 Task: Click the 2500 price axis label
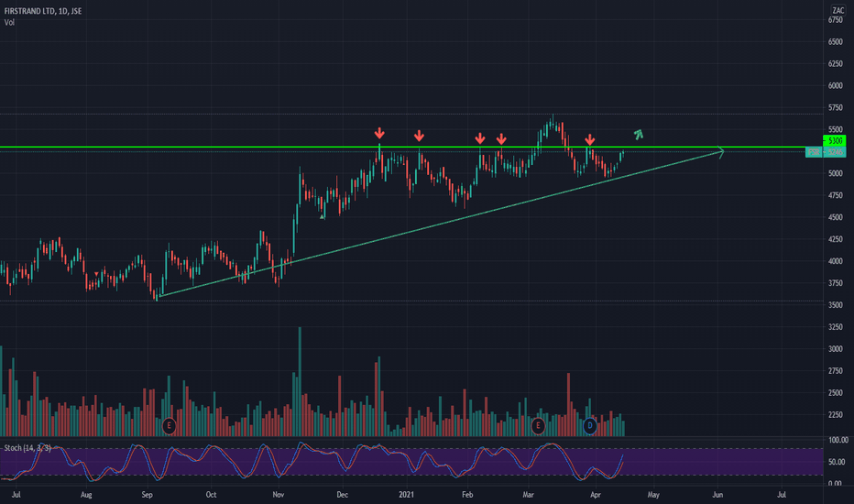point(835,393)
